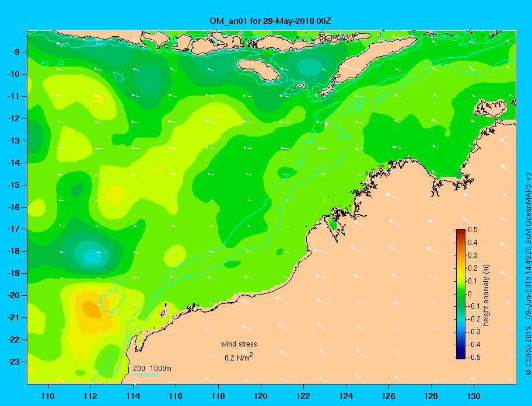
Task: Click longitude label 122 on the horizontal axis
Action: (x=303, y=396)
